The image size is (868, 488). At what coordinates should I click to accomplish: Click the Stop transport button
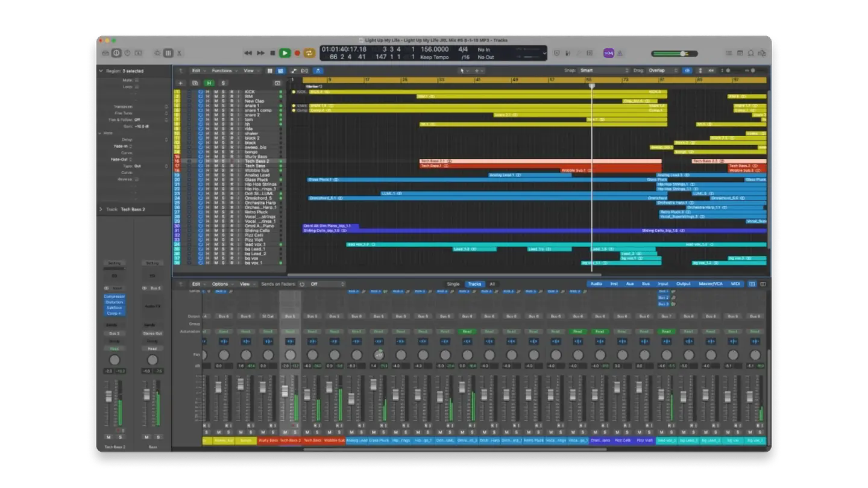tap(272, 53)
